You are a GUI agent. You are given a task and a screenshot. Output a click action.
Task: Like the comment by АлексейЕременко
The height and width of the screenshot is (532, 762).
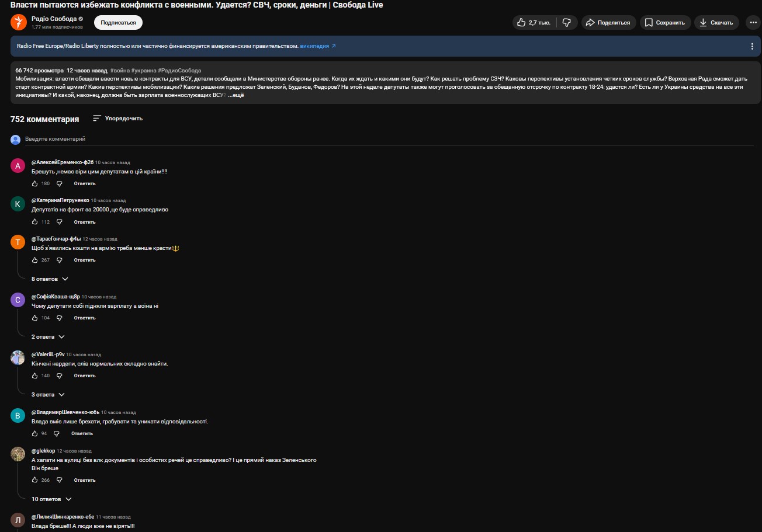point(35,183)
